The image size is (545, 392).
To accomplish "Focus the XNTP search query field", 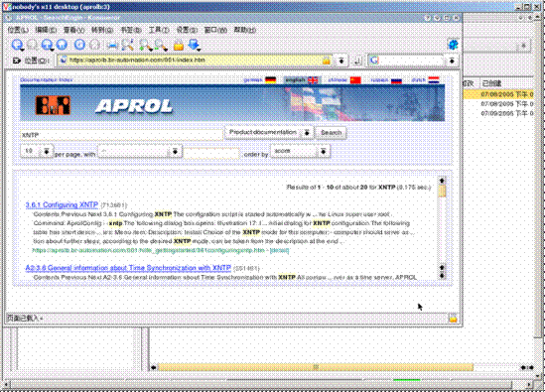I will [x=121, y=135].
